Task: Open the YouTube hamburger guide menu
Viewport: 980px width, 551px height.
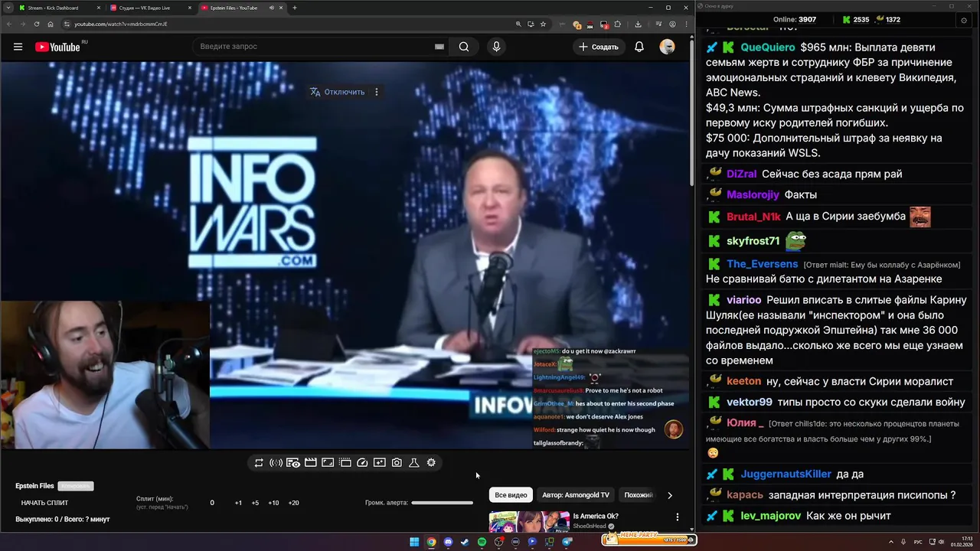Action: tap(18, 47)
